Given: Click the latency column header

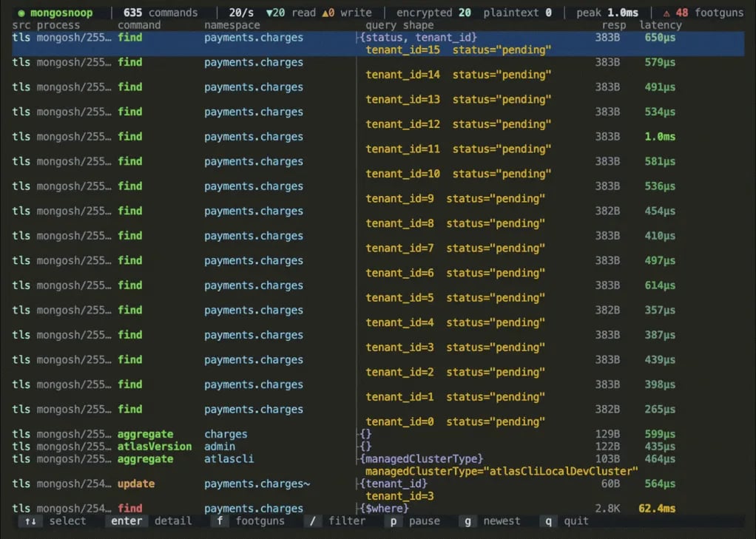Looking at the screenshot, I should coord(661,25).
